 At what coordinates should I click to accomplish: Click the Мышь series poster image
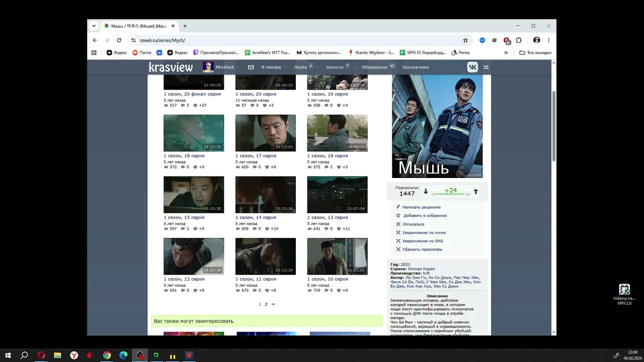tap(437, 126)
